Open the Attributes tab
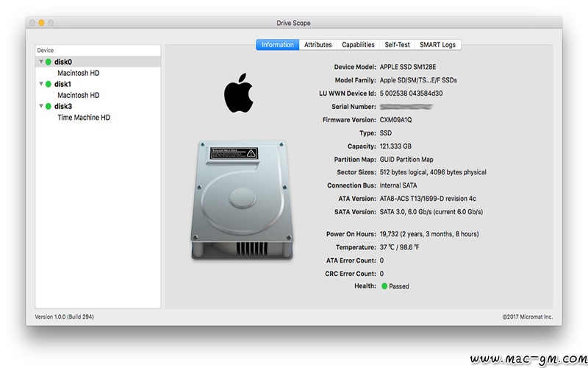Viewport: 588px width, 368px height. pyautogui.click(x=318, y=45)
